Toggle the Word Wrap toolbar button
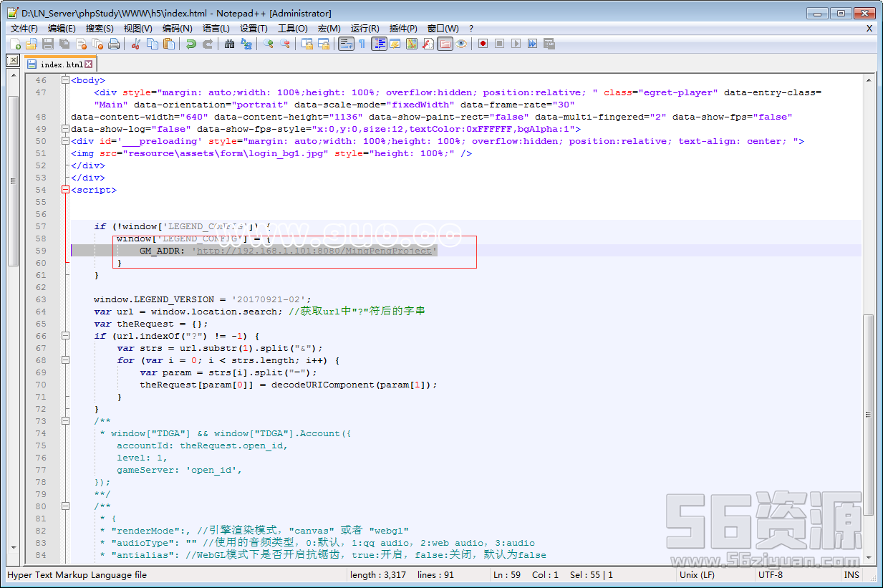 pyautogui.click(x=346, y=44)
